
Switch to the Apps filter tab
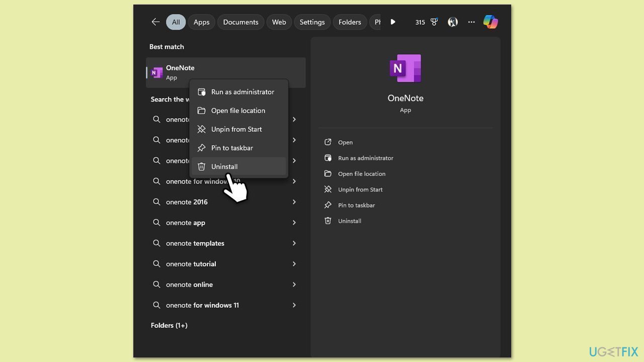pos(201,22)
